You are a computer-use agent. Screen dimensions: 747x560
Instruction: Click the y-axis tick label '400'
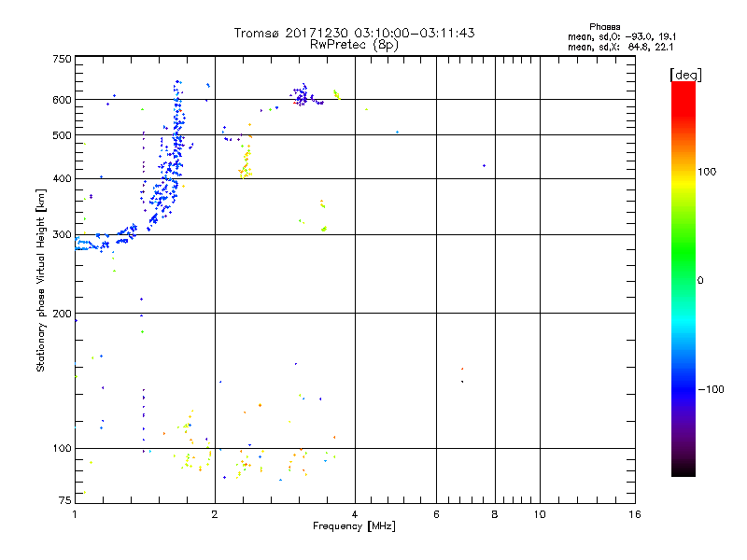pos(62,179)
